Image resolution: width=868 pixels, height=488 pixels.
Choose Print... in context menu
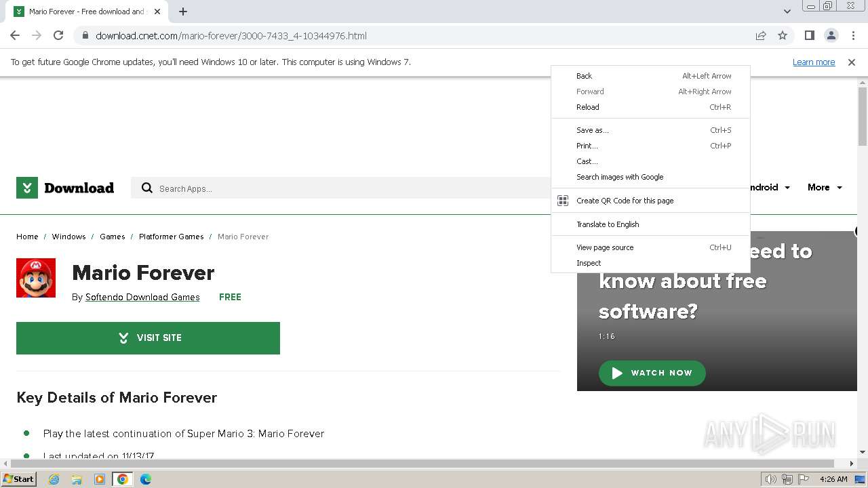pos(651,146)
